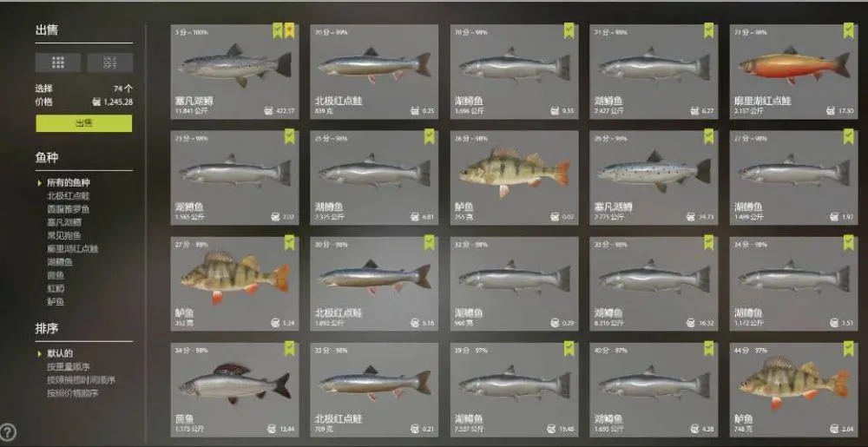The height and width of the screenshot is (447, 868).
Task: Toggle checkmark on the 茴鱼 grayling card
Action: (x=290, y=349)
